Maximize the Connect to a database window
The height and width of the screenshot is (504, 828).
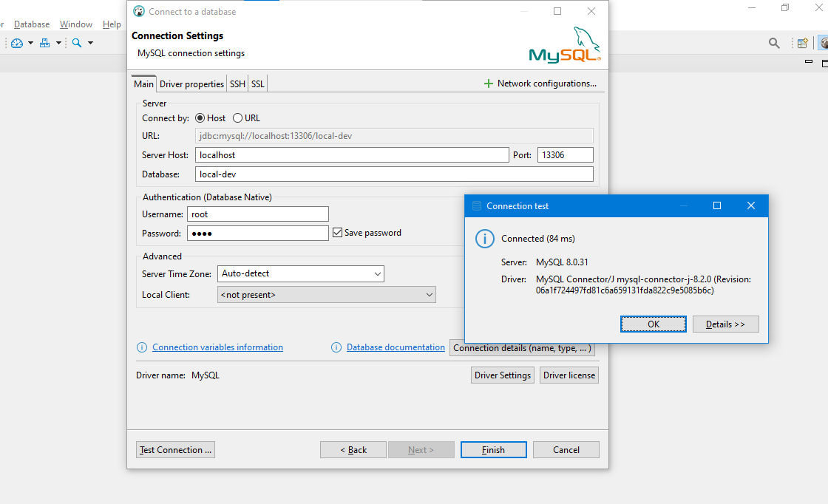point(557,11)
